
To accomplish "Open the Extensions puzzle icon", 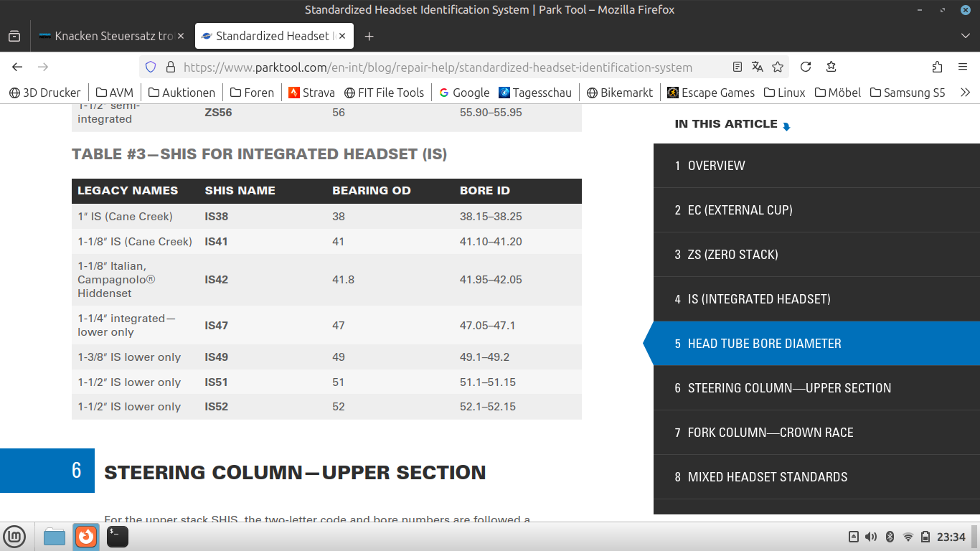I will tap(937, 67).
